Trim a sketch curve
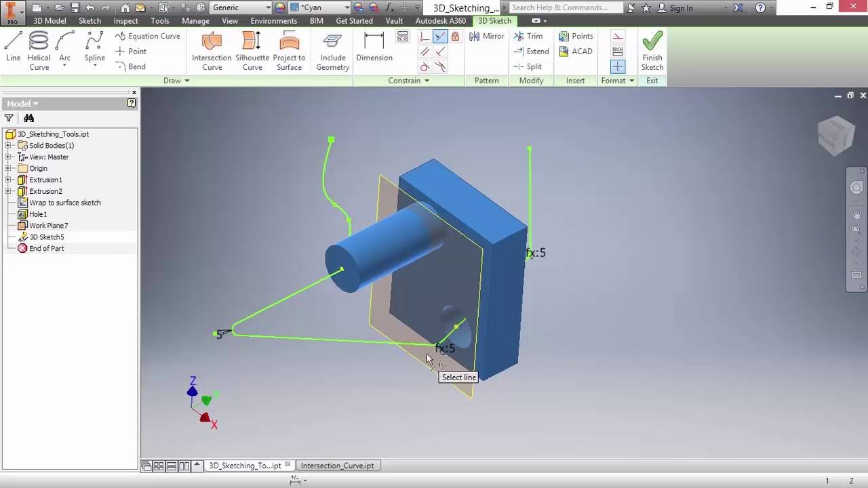868x488 pixels. coord(528,36)
